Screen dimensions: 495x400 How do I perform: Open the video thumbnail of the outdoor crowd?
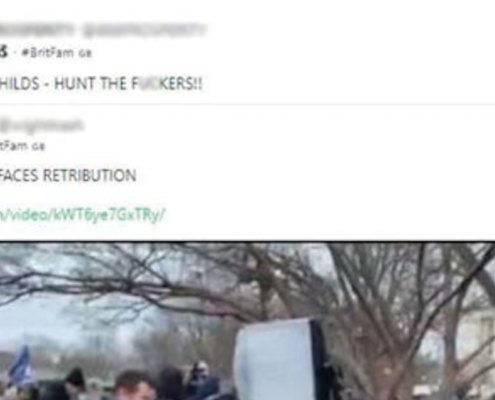coord(247,320)
